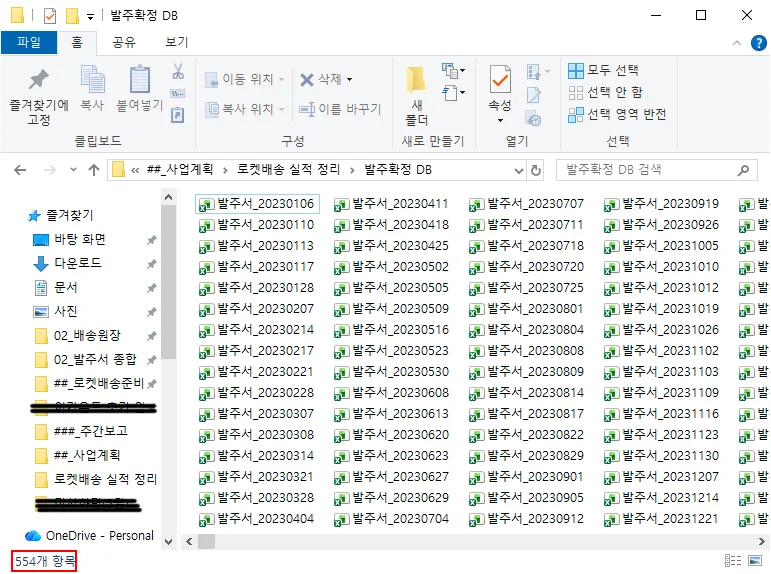Screen dimensions: 771x574
Task: Switch to the 보기 ribbon tab
Action: point(177,42)
